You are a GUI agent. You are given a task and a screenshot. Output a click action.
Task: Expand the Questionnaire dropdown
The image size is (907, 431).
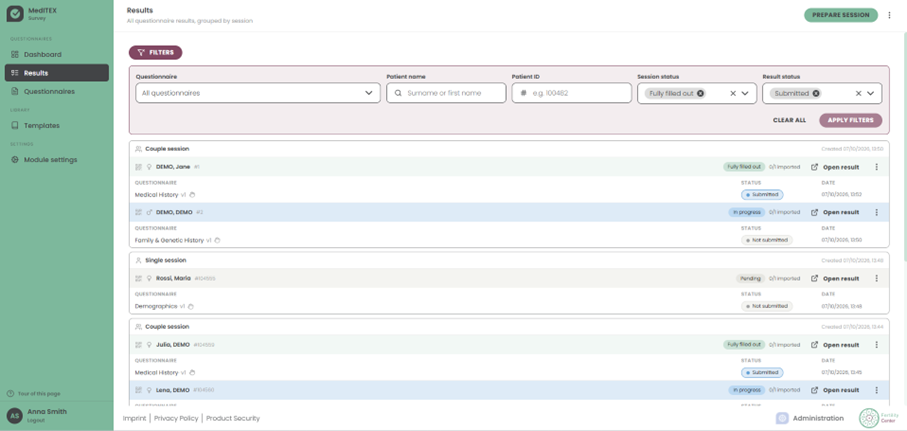pos(258,93)
